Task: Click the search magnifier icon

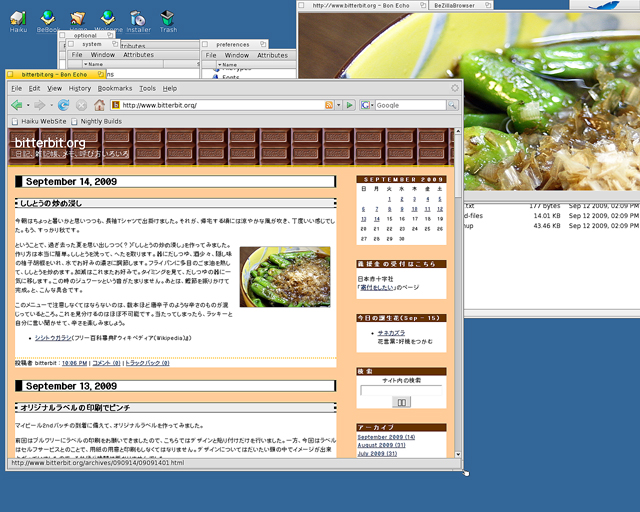Action: click(x=452, y=105)
